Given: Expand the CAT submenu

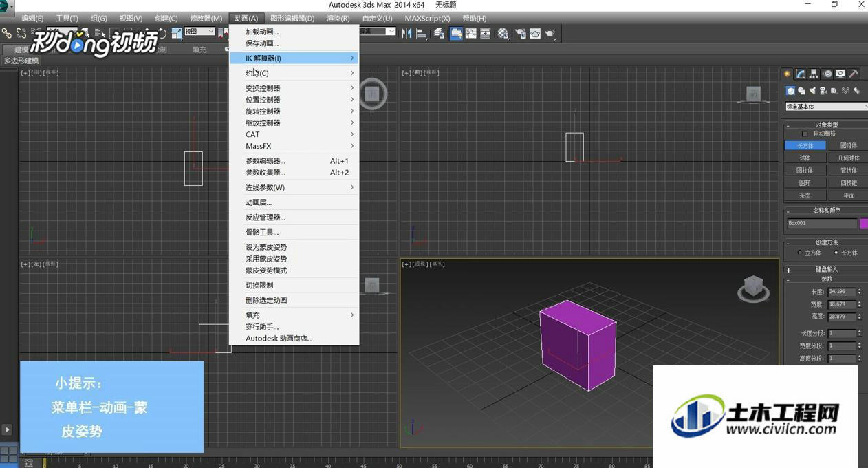Looking at the screenshot, I should (x=294, y=134).
